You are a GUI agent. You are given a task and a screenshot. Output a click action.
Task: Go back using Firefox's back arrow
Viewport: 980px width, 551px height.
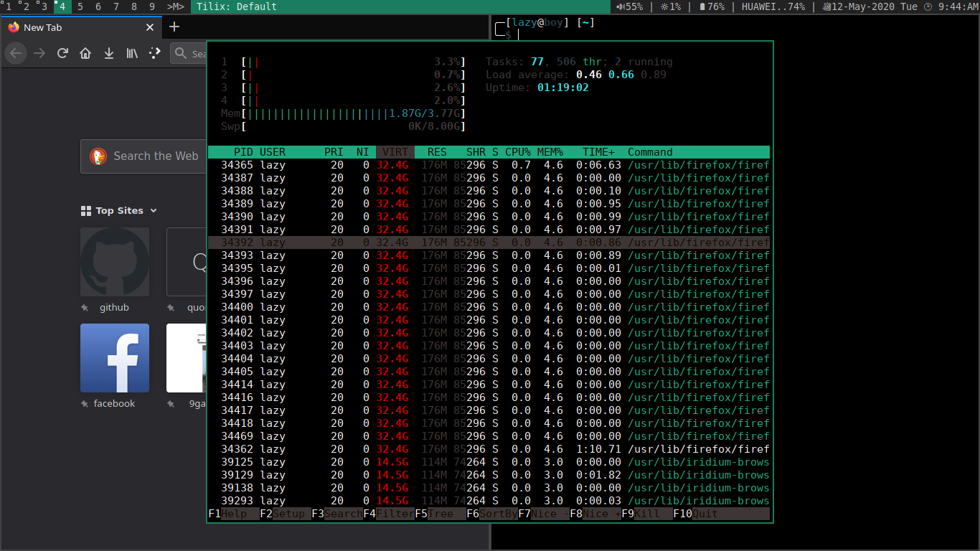(17, 53)
